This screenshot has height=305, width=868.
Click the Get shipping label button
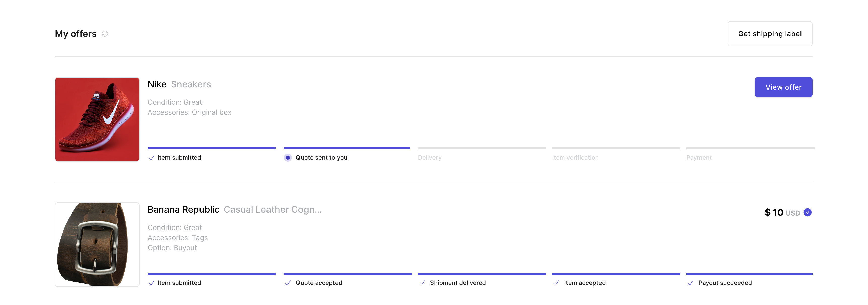coord(770,34)
